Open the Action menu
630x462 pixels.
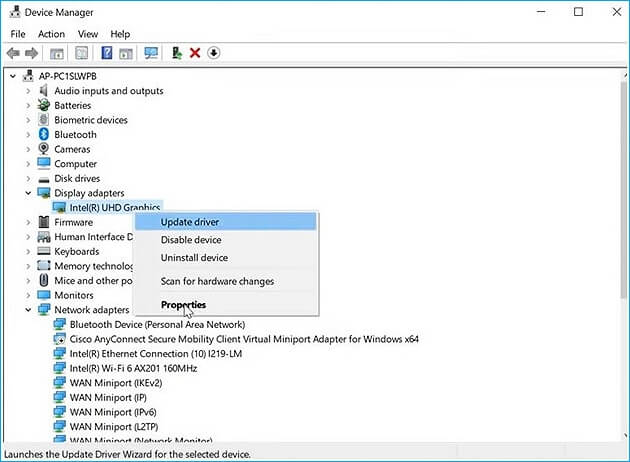click(x=51, y=34)
